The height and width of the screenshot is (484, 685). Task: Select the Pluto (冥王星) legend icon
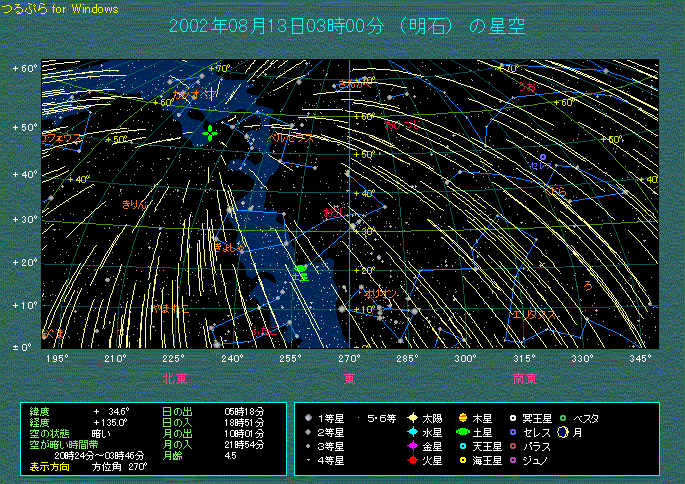513,417
